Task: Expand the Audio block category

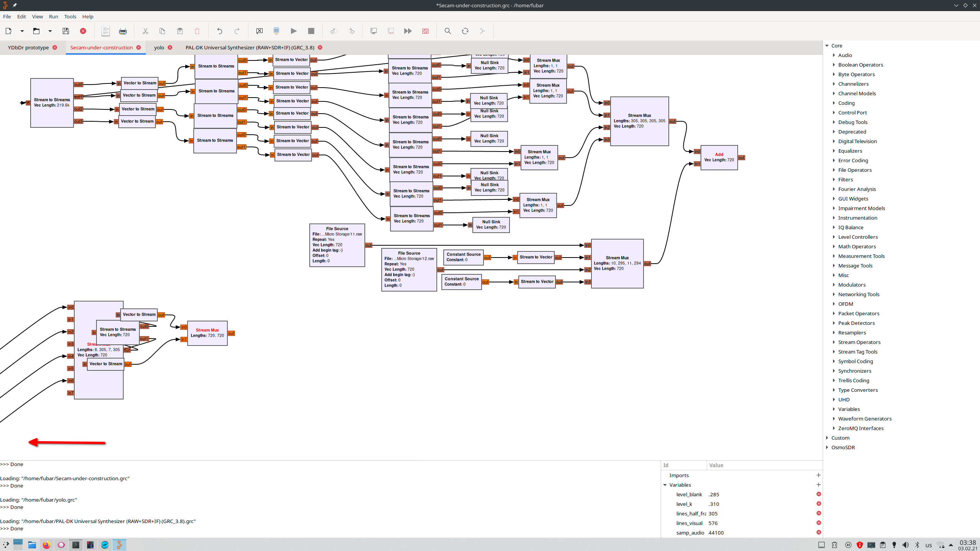Action: tap(834, 55)
